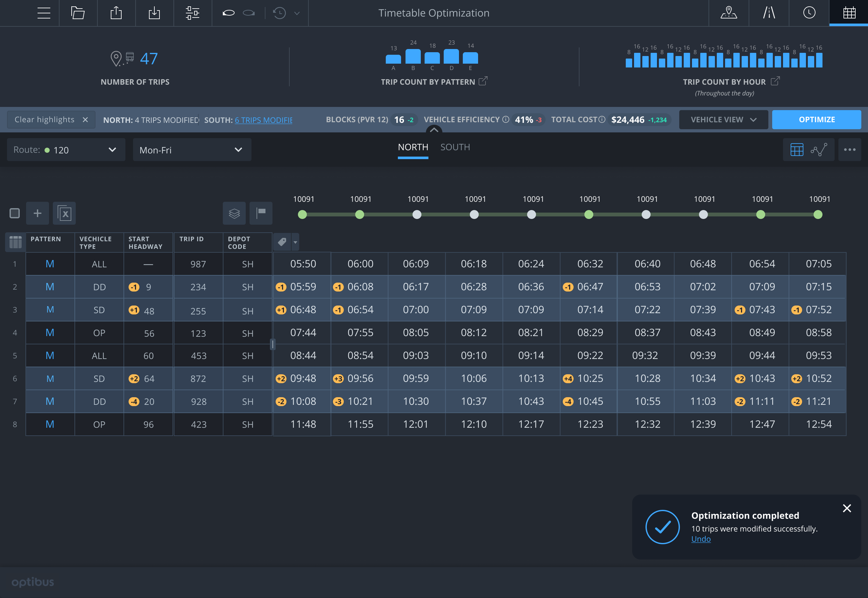The height and width of the screenshot is (598, 868).
Task: Switch to the SOUTH direction tab
Action: tap(455, 147)
